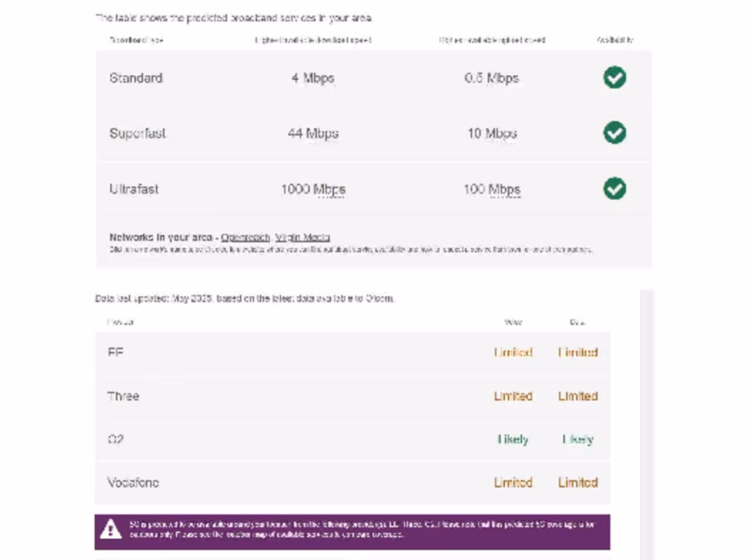Click the O2 data Likely status
The width and height of the screenshot is (747, 560).
tap(578, 439)
